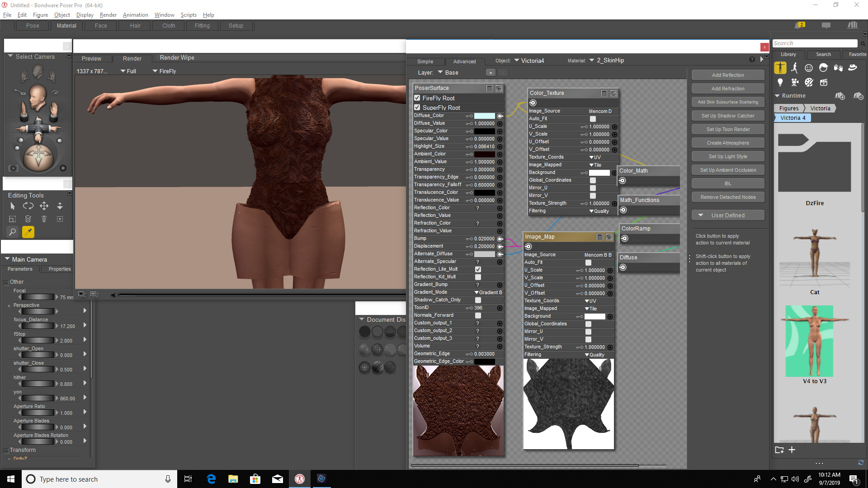Select the magnifier zoom tool
868x488 pixels.
point(12,232)
